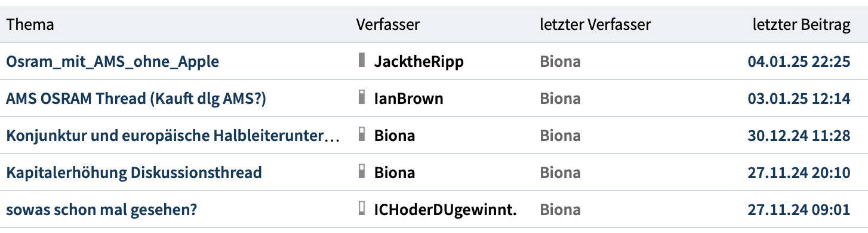Jump to last post dated 04.01.25 22:25
The image size is (868, 233).
point(799,62)
